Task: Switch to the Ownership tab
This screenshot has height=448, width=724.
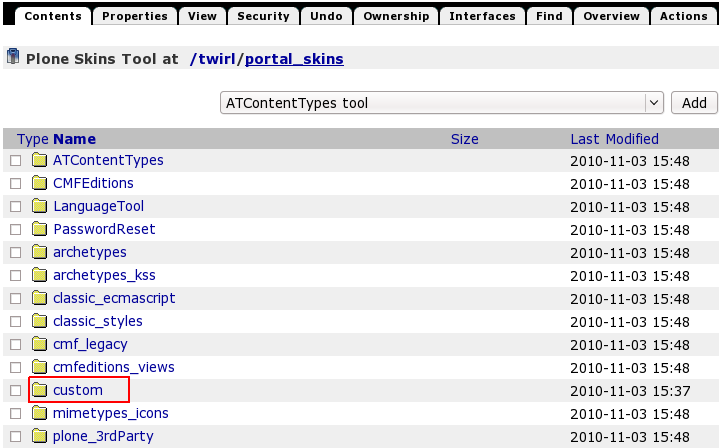Action: [x=396, y=16]
